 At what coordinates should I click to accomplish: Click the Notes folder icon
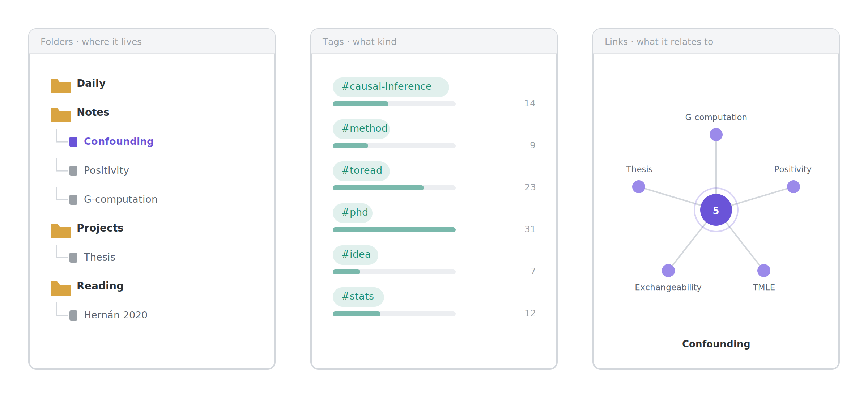pos(60,115)
